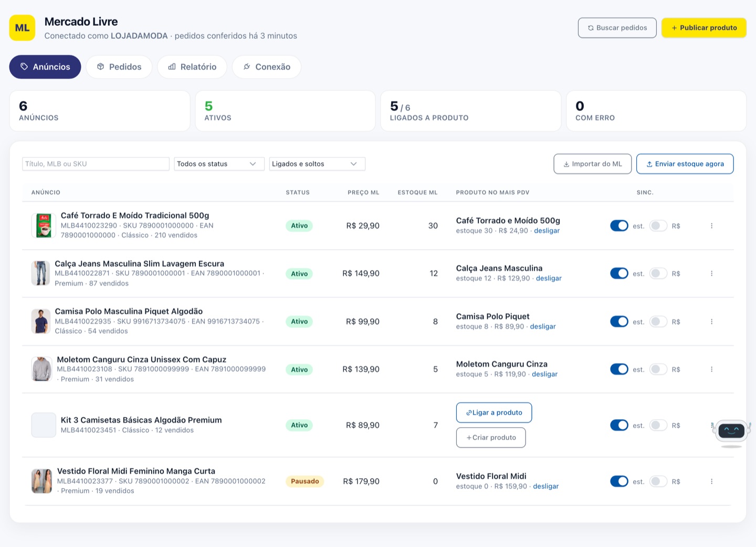
Task: Click the Publicar produto button
Action: pos(704,28)
